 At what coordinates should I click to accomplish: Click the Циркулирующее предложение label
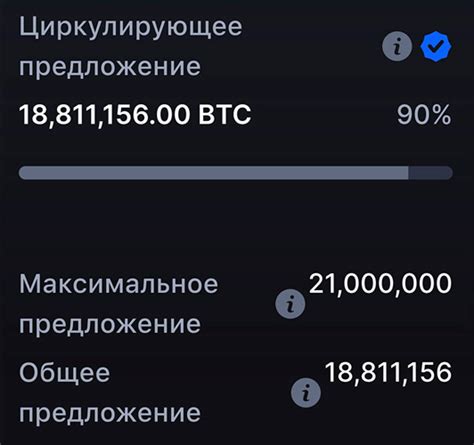pos(130,46)
